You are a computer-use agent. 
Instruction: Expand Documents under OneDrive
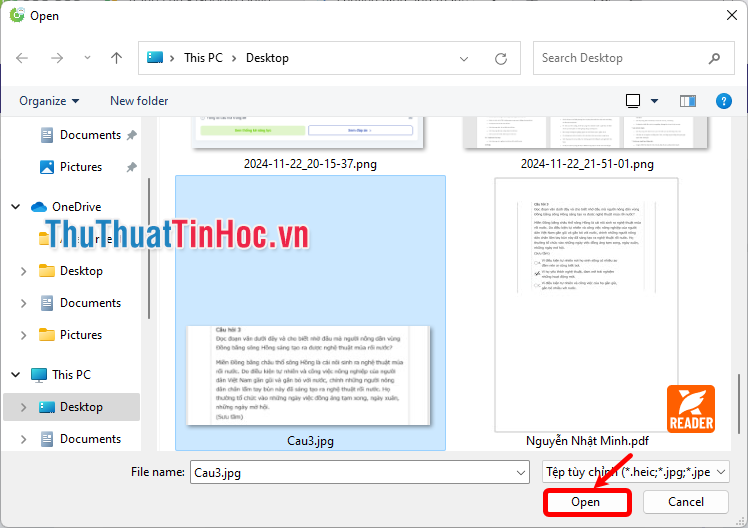pyautogui.click(x=23, y=303)
